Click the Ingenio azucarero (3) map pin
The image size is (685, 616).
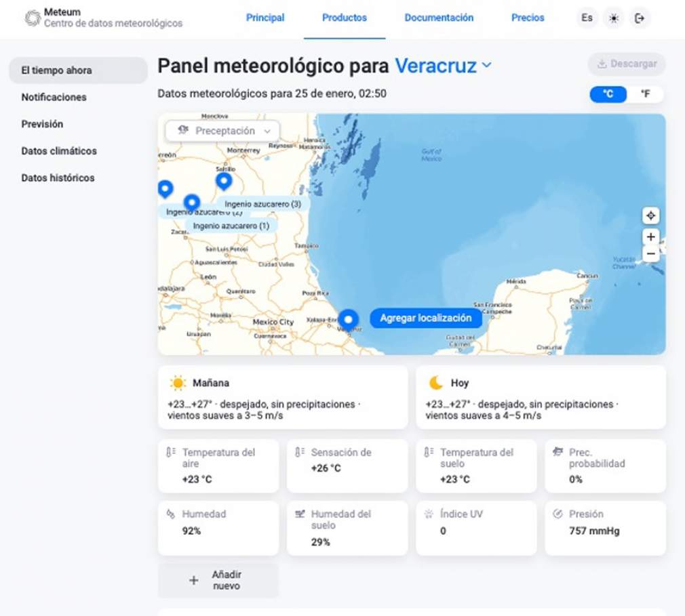224,181
